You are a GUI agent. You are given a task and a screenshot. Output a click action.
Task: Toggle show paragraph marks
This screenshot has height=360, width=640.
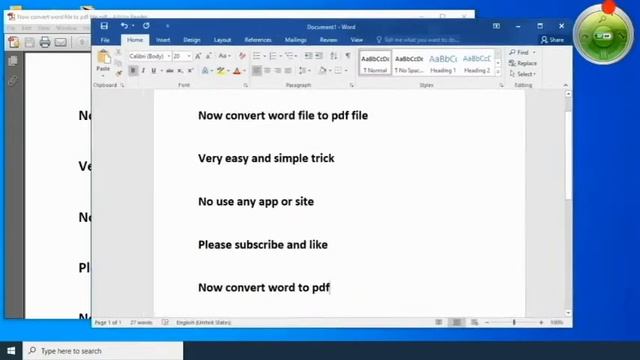click(348, 56)
